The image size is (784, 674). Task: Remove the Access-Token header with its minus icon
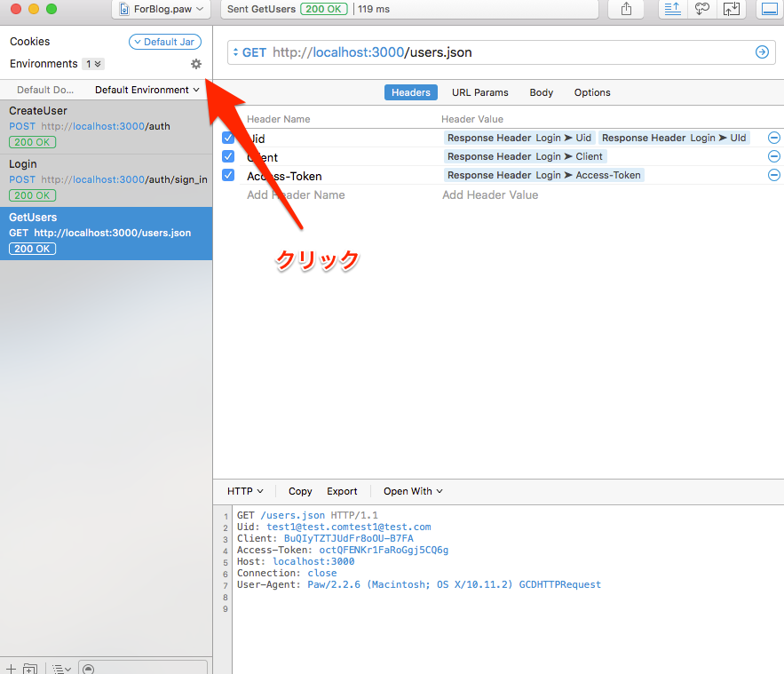[773, 175]
